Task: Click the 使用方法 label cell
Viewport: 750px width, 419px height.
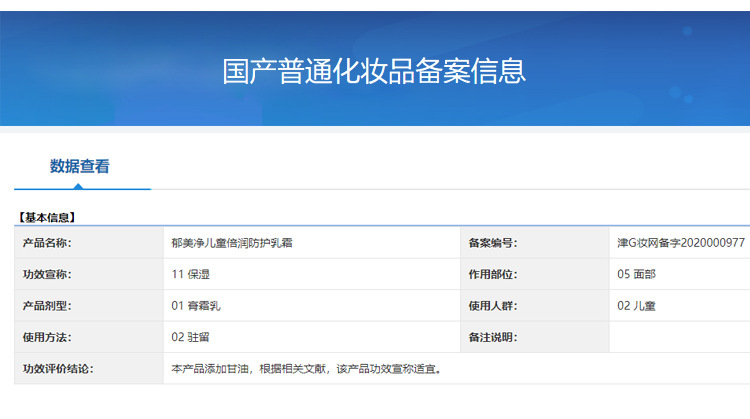Action: 89,337
